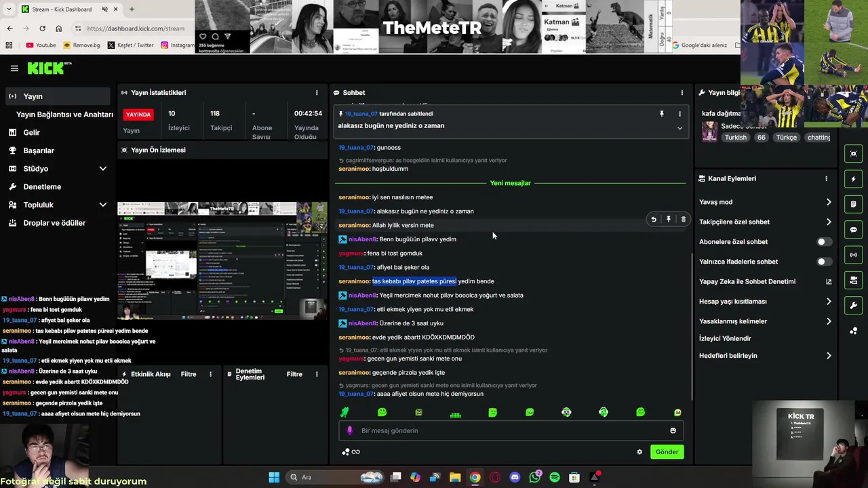Open Başarılar sidebar menu item
868x488 pixels.
(x=57, y=150)
